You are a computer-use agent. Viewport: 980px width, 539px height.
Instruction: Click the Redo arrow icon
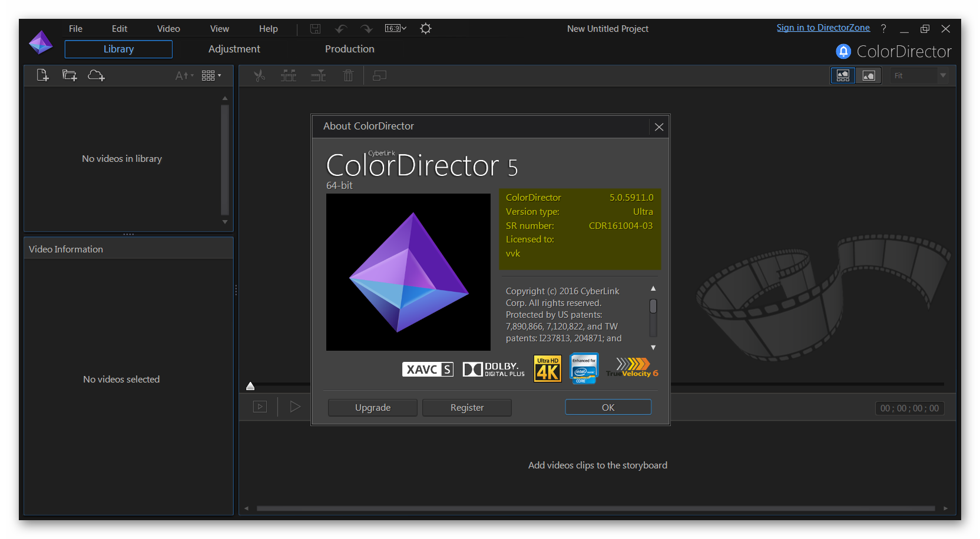click(x=366, y=29)
